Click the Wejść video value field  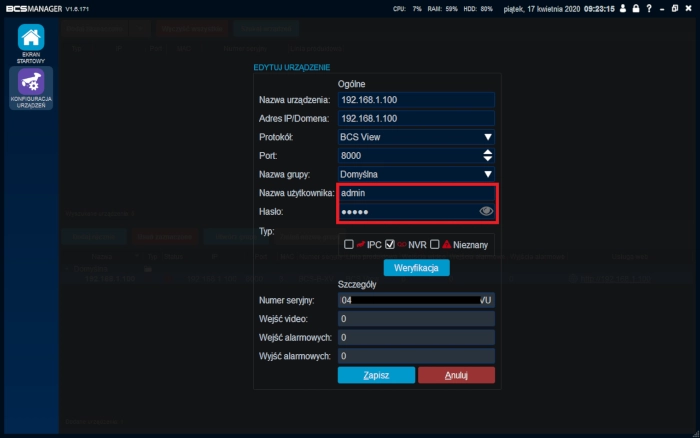point(416,319)
